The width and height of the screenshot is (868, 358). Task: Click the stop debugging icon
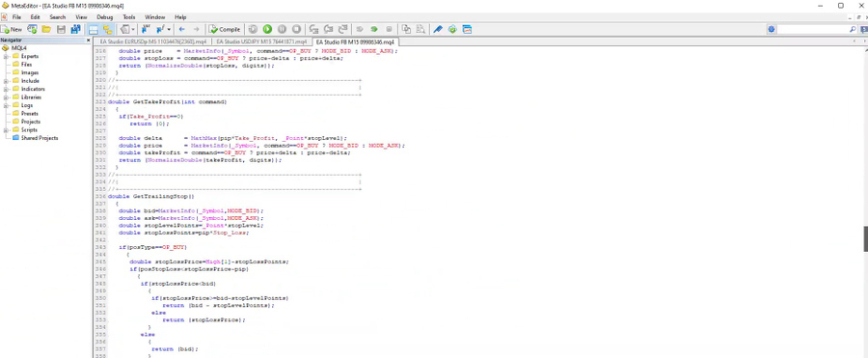tap(297, 29)
